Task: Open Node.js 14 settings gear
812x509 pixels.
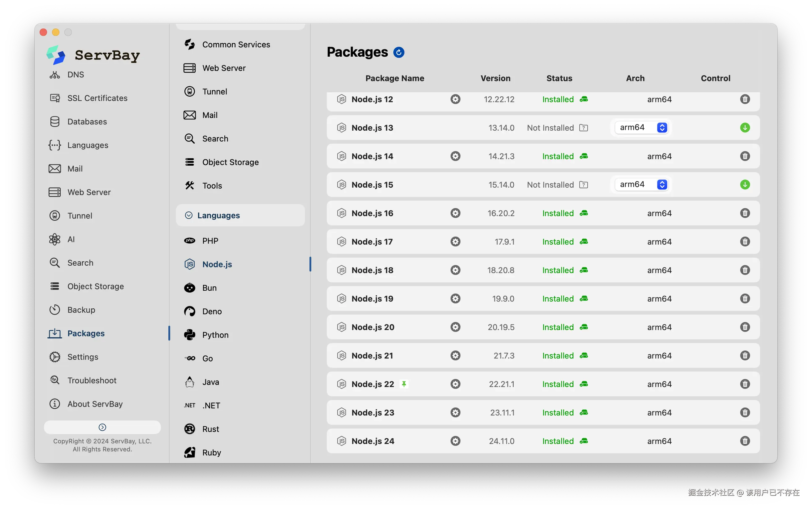Action: pyautogui.click(x=456, y=156)
